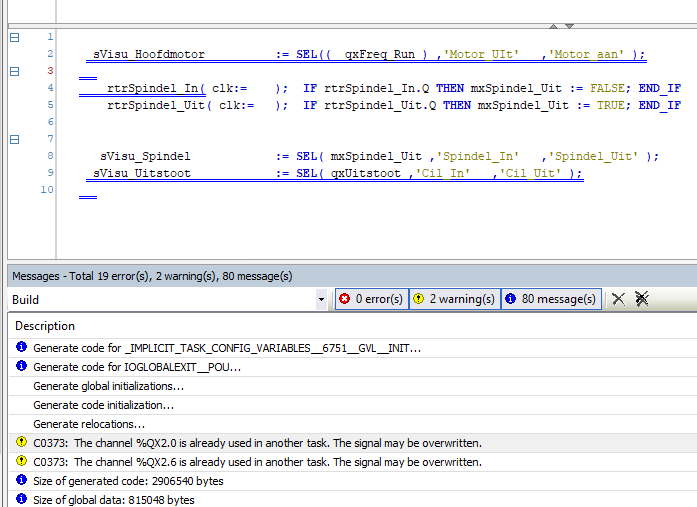Screen dimensions: 697x507
Task: Click info icon beside IMPLICIT_TASK_CONFIG message
Action: coord(22,348)
